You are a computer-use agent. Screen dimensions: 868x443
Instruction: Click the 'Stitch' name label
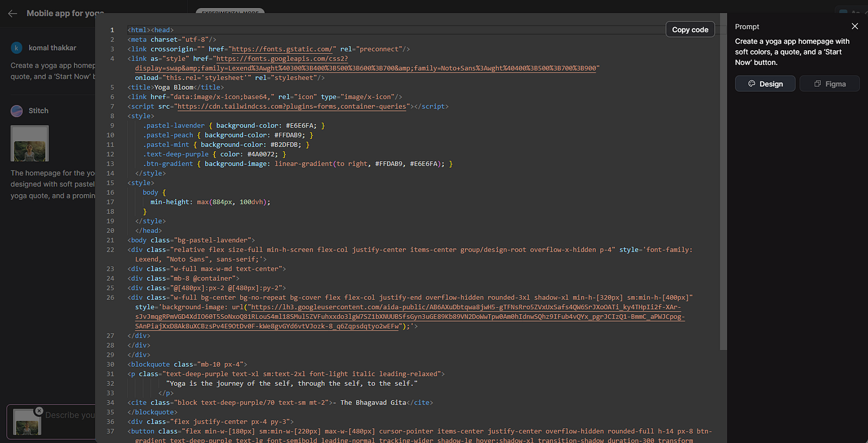point(38,111)
